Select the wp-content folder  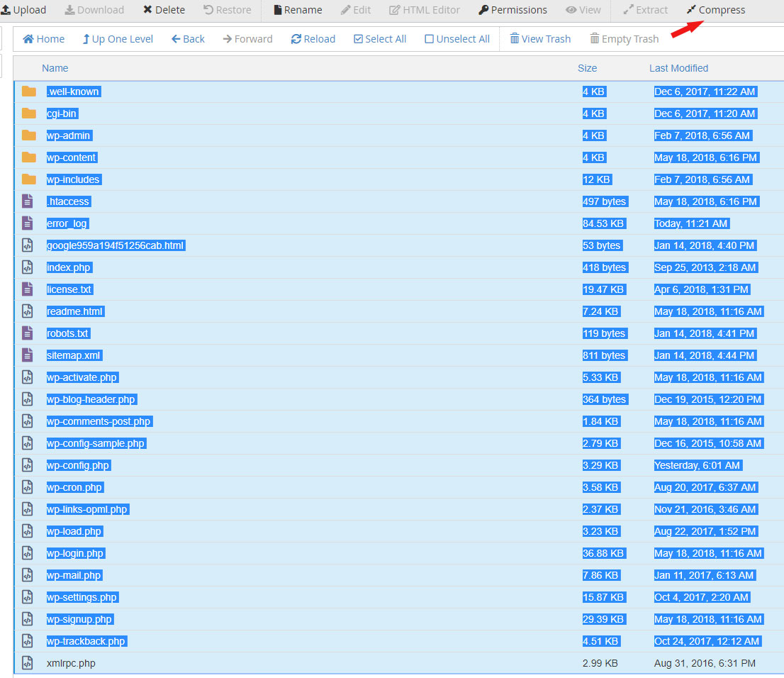tap(72, 157)
